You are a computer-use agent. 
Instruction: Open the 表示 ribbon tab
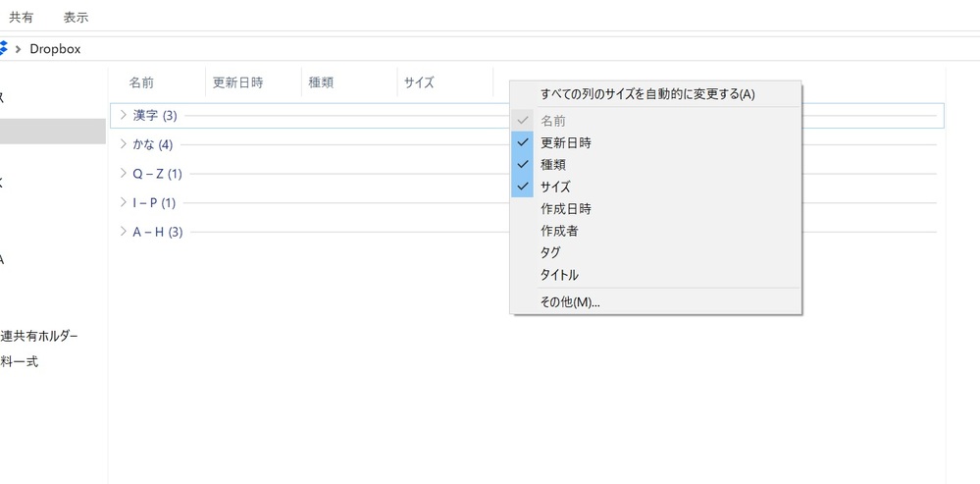point(76,18)
